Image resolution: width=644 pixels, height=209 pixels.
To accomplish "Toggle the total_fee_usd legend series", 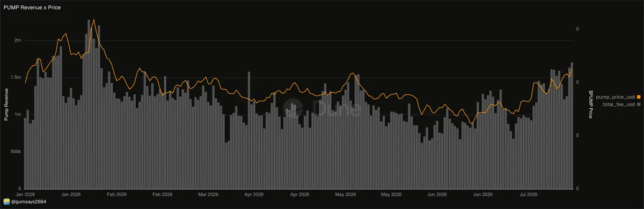I will 619,104.
